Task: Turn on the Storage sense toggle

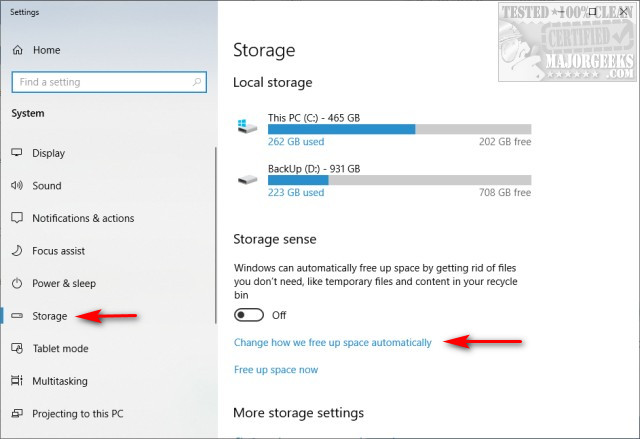Action: [248, 315]
